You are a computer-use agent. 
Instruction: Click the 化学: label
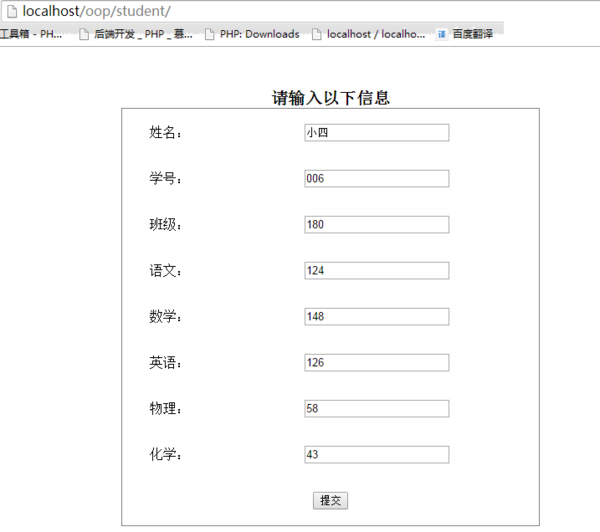pyautogui.click(x=165, y=454)
